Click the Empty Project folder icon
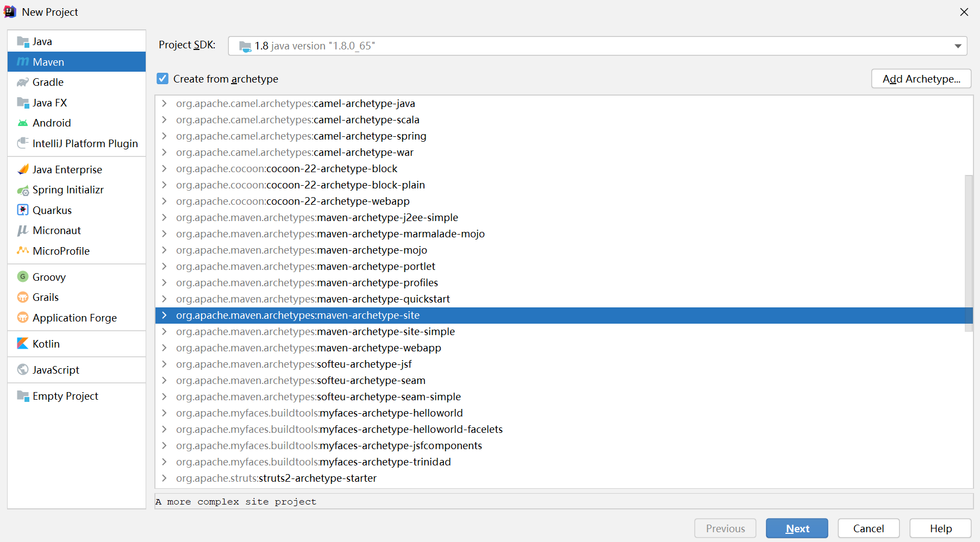 [x=22, y=396]
